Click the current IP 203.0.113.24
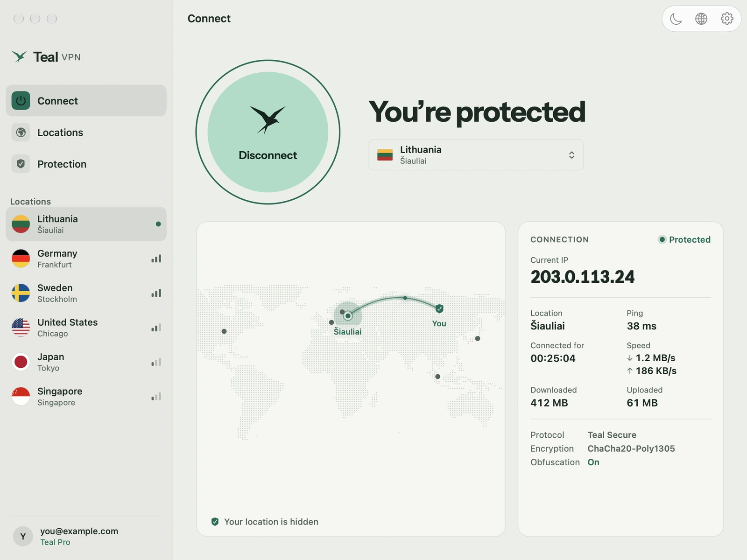This screenshot has width=747, height=560. (582, 277)
